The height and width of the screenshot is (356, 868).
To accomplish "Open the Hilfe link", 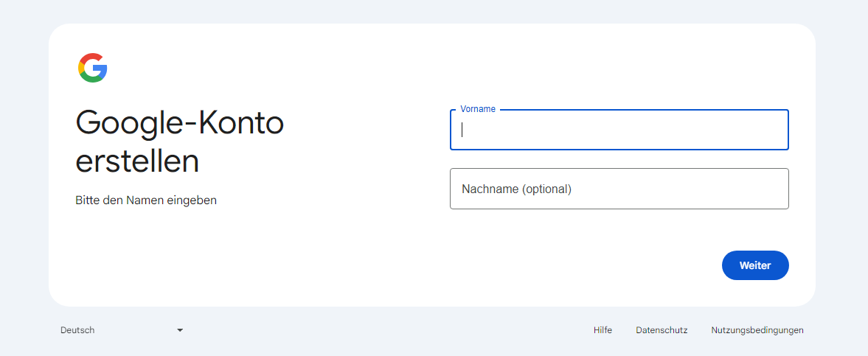I will [603, 330].
